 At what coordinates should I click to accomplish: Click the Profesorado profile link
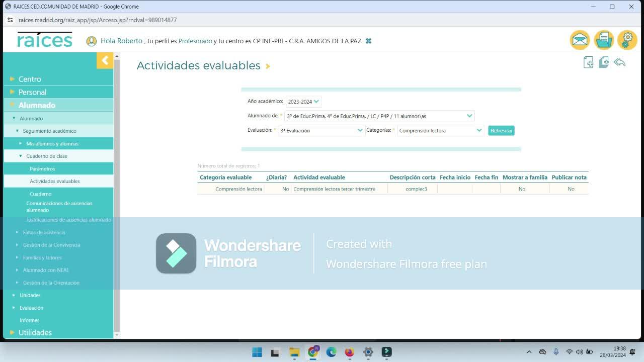(x=195, y=41)
